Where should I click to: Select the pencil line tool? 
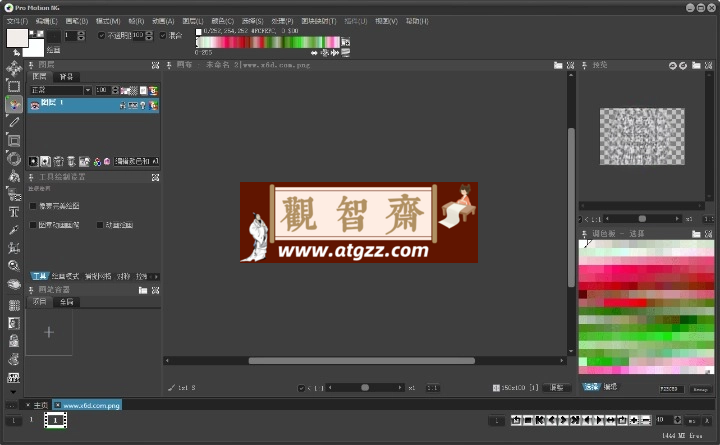point(14,122)
